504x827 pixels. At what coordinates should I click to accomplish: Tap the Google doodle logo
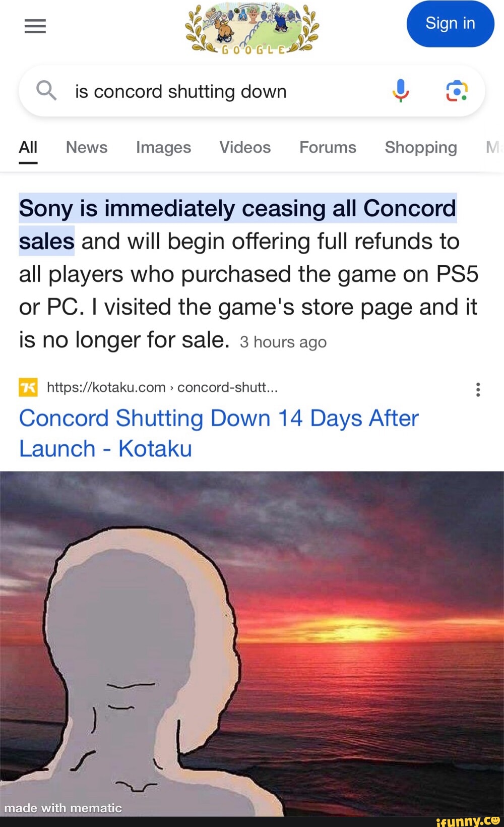pos(251,29)
